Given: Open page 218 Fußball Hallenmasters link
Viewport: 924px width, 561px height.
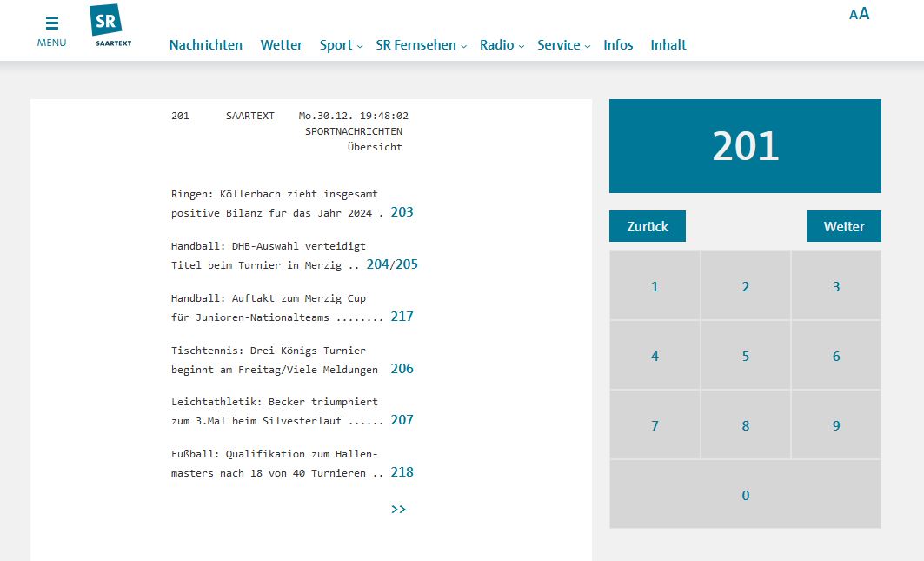Looking at the screenshot, I should pos(402,472).
